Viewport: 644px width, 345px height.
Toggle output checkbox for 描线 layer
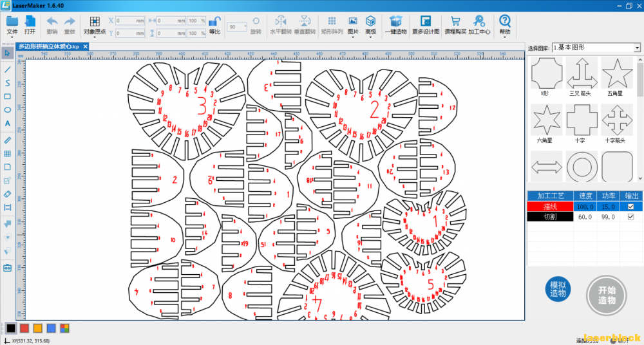point(631,207)
